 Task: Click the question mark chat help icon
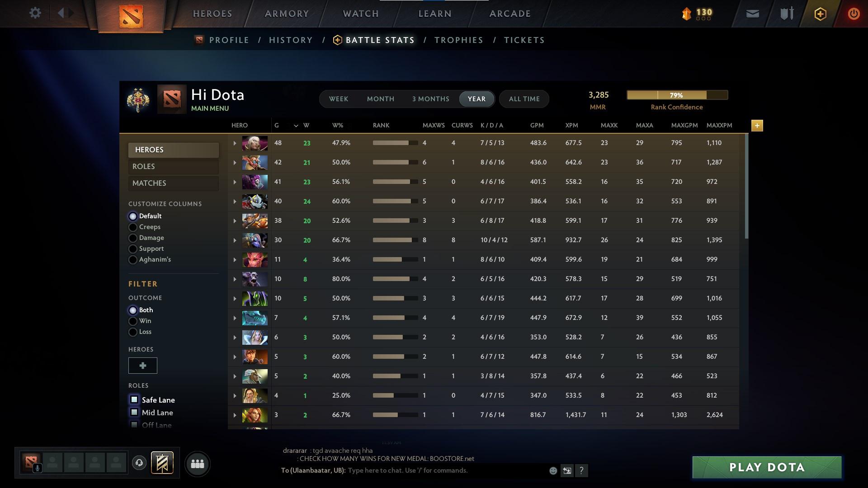pyautogui.click(x=582, y=471)
